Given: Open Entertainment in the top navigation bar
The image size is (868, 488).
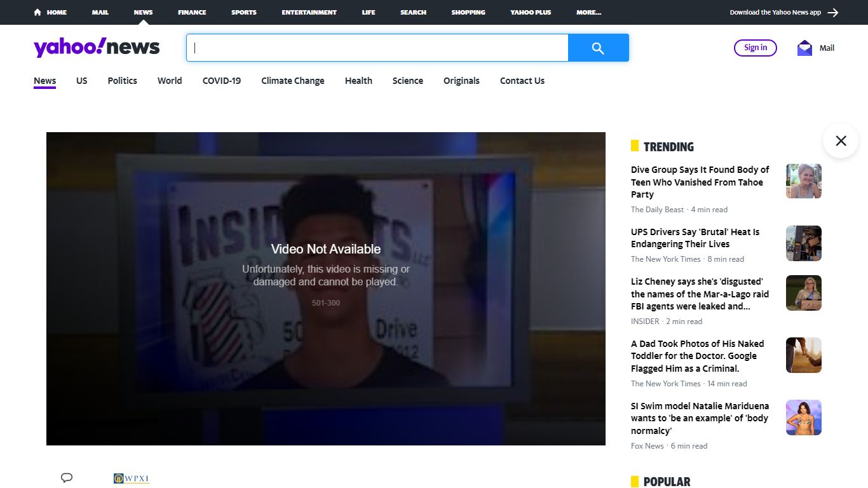Looking at the screenshot, I should click(x=309, y=12).
